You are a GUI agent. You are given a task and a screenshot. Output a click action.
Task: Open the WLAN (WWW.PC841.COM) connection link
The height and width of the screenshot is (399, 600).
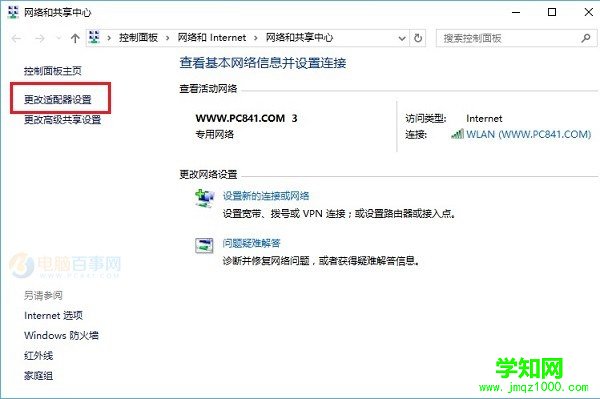tap(528, 134)
